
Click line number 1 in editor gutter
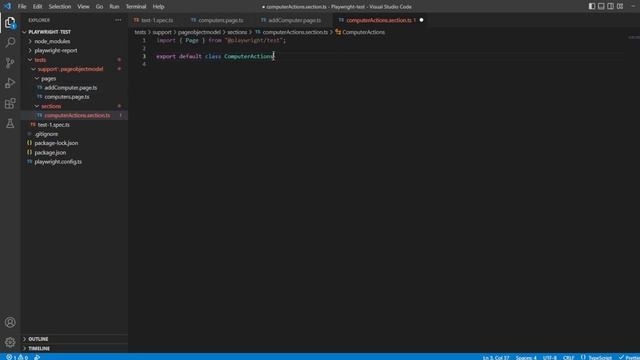pos(144,41)
